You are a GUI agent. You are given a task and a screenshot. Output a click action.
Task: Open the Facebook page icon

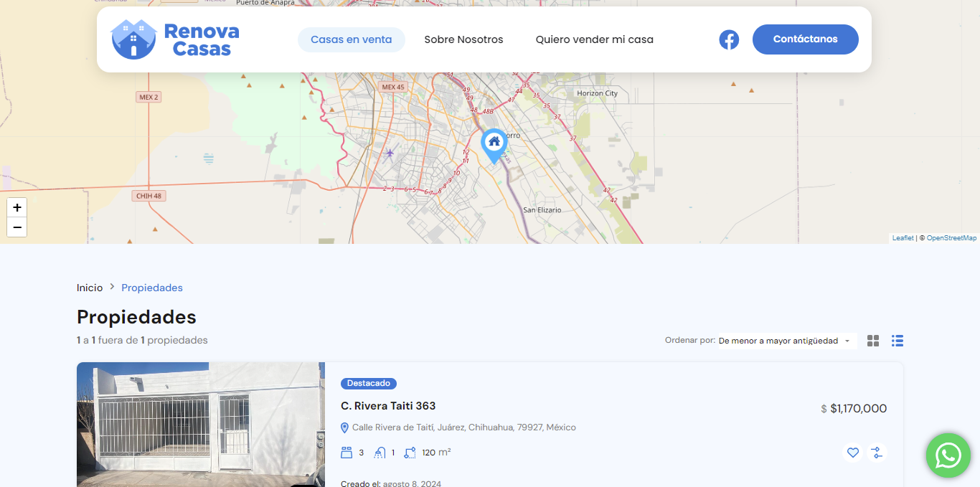(729, 39)
